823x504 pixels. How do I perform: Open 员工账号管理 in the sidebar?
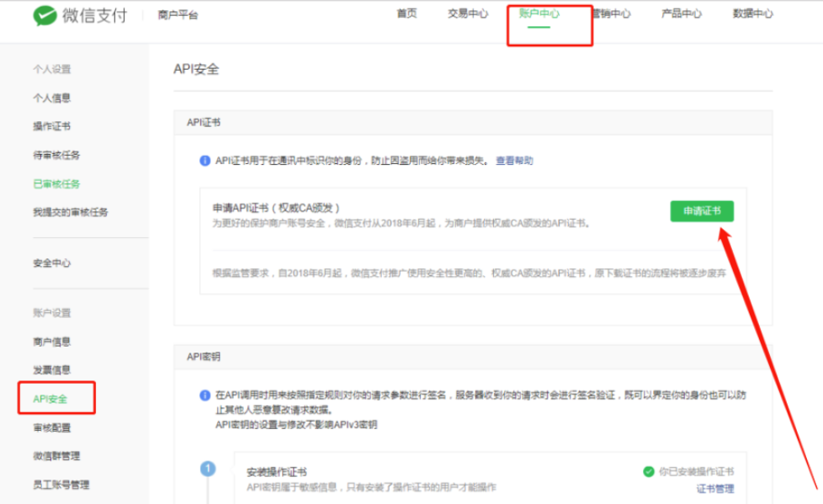click(x=61, y=485)
